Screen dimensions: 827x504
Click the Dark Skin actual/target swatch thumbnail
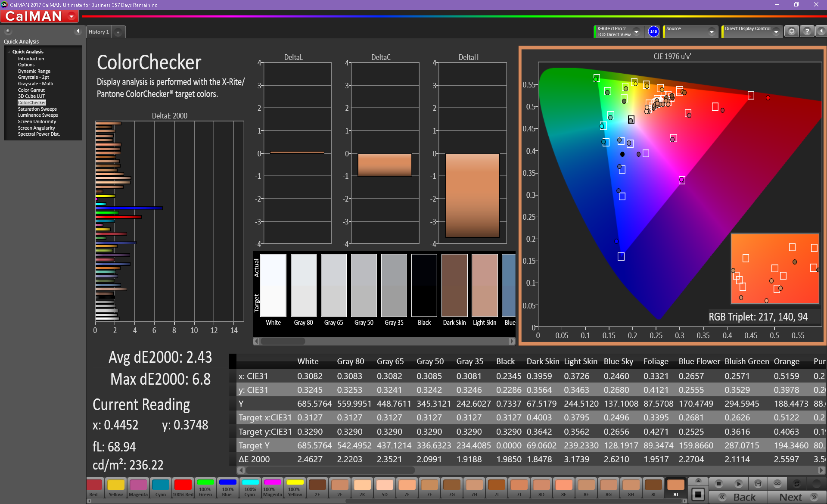pos(454,285)
